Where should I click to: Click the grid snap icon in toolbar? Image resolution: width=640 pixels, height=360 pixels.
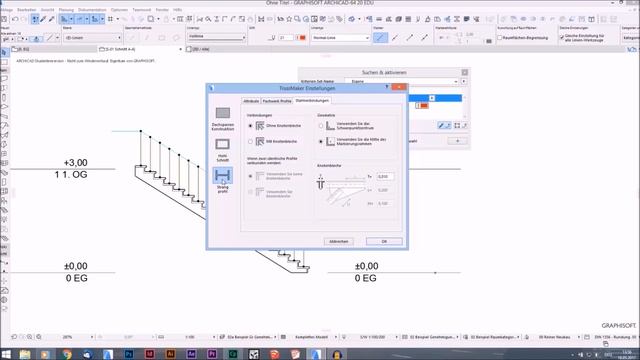coord(110,19)
